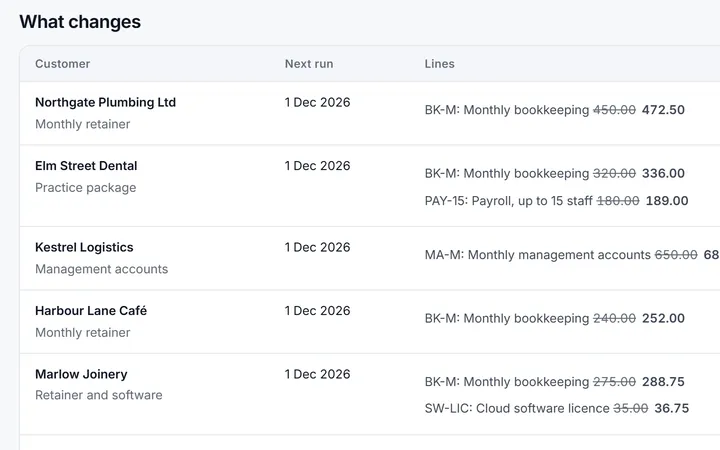Open the Marlow Joinery customer name
720x450 pixels.
click(x=81, y=374)
